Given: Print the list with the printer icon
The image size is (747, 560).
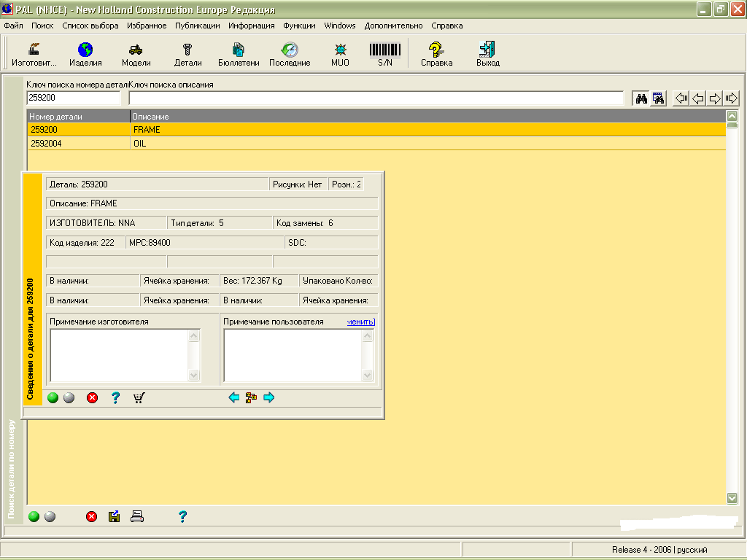Looking at the screenshot, I should click(137, 516).
